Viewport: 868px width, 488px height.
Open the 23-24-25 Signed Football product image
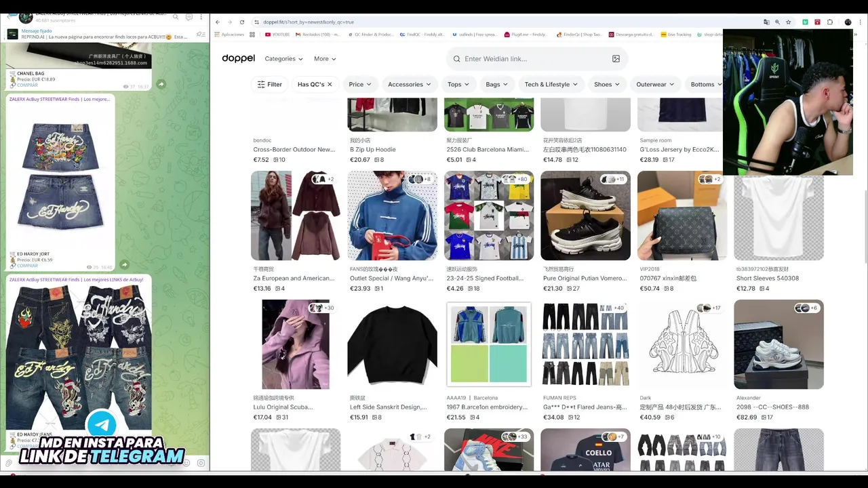489,216
